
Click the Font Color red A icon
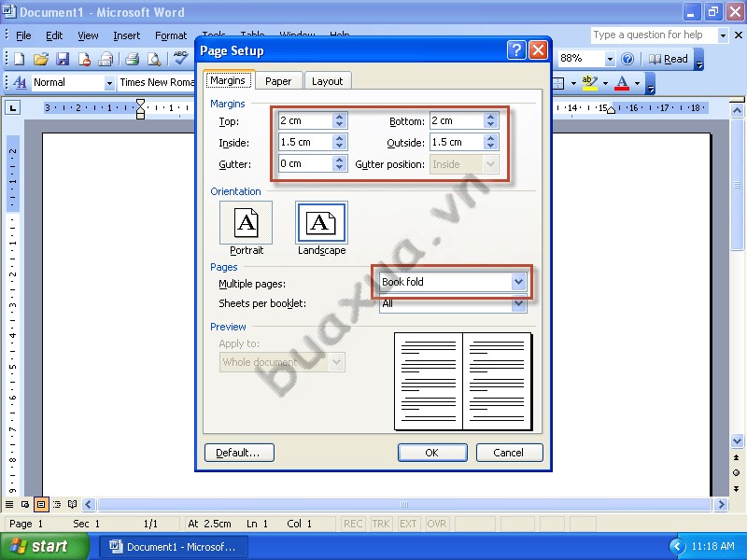coord(622,82)
